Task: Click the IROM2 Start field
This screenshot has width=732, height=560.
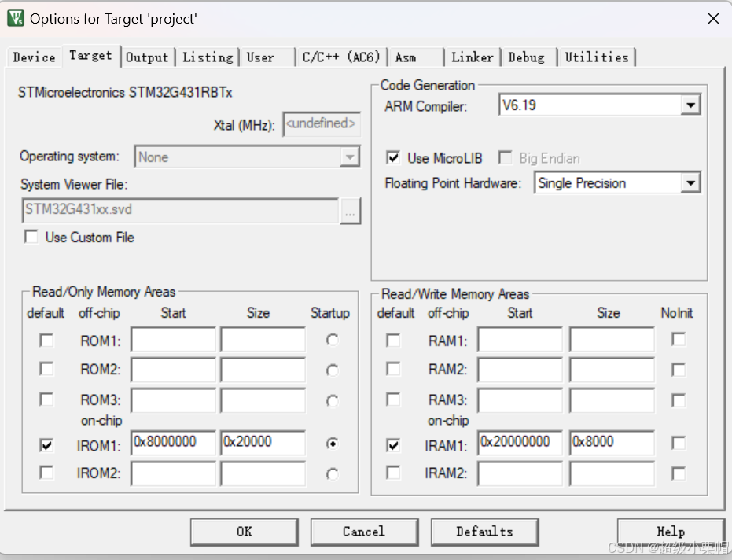Action: 173,473
